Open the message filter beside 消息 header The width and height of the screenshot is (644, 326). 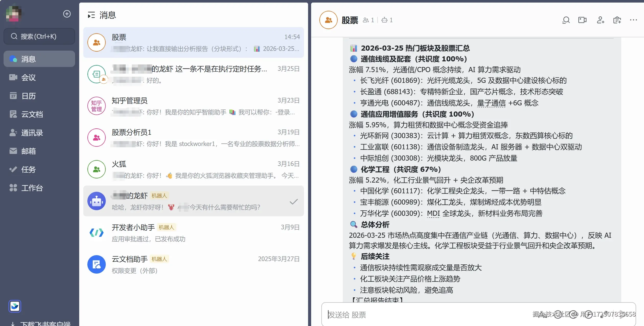point(91,15)
